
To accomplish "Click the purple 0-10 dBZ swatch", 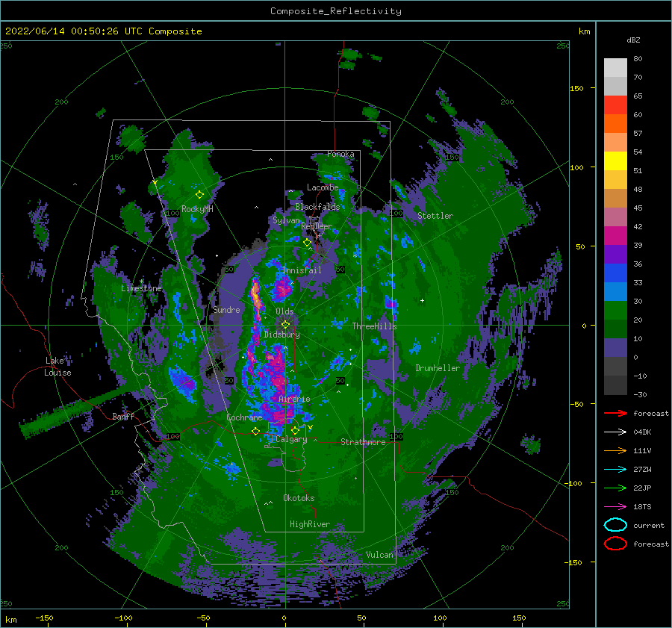I will [615, 348].
